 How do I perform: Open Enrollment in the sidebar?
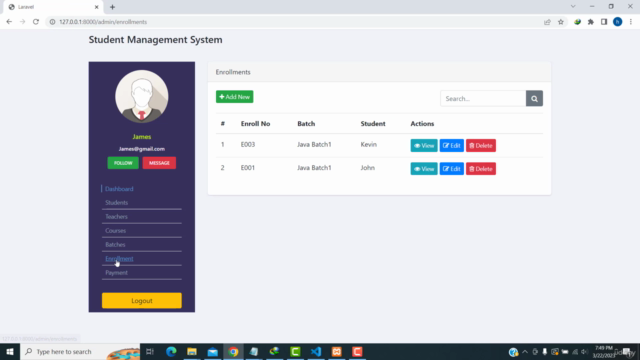pos(119,258)
